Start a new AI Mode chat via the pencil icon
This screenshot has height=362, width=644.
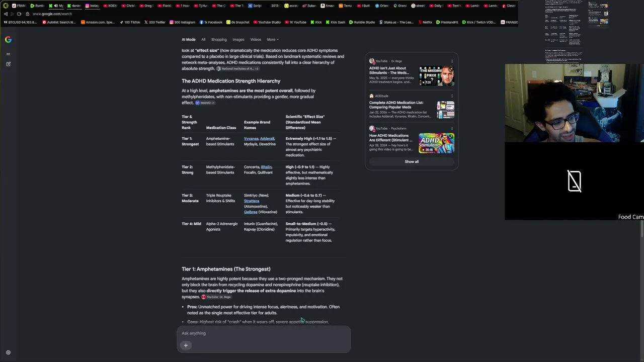8,64
